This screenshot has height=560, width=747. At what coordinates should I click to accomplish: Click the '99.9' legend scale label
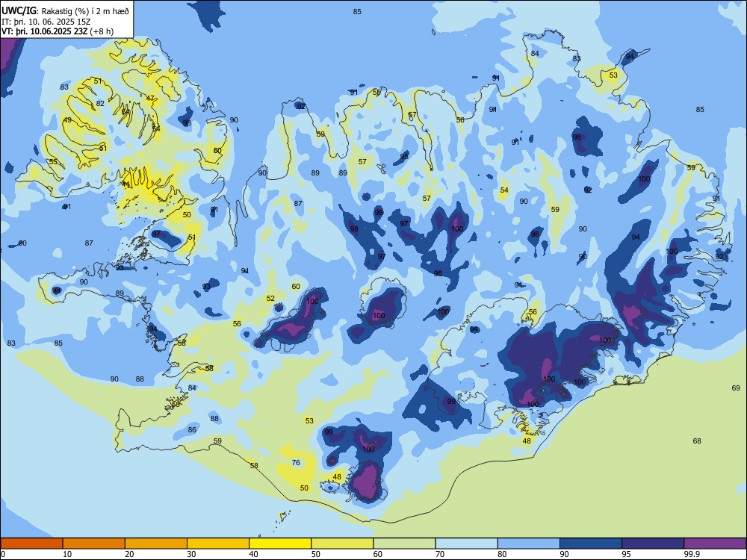tap(692, 554)
